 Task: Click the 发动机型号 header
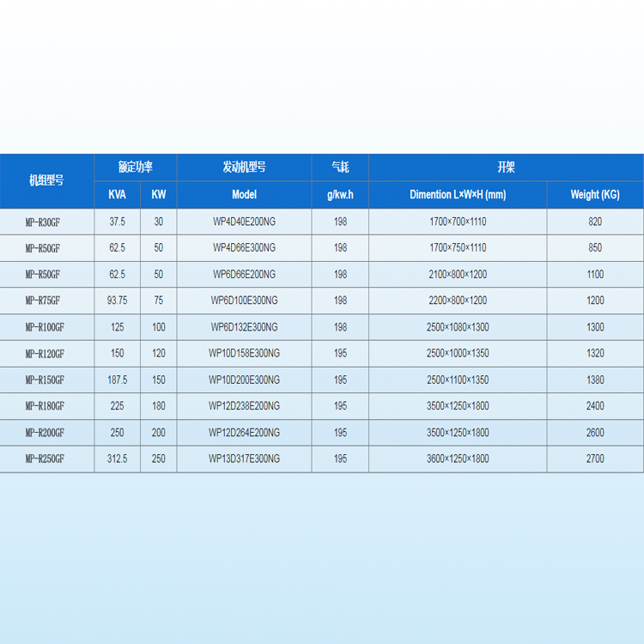tap(244, 167)
